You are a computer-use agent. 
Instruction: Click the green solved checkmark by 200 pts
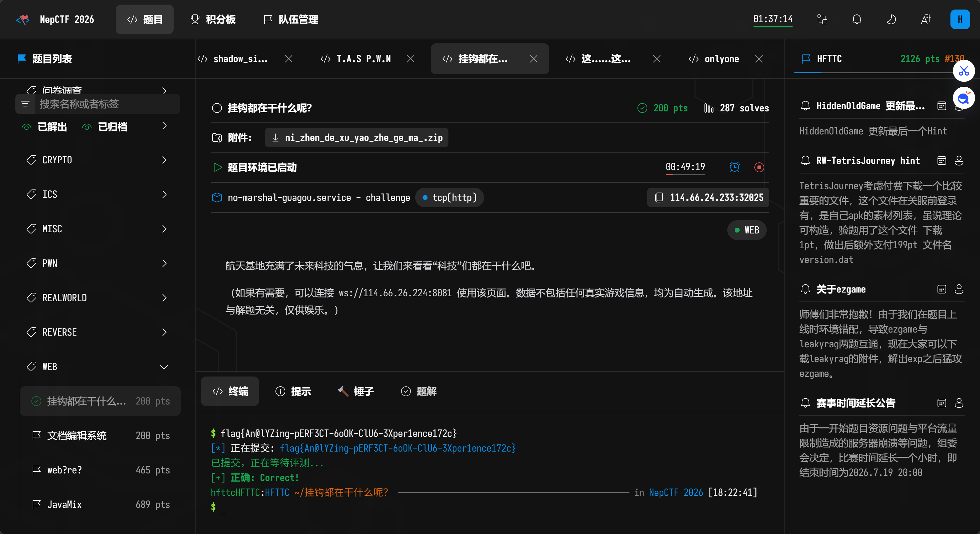point(642,108)
